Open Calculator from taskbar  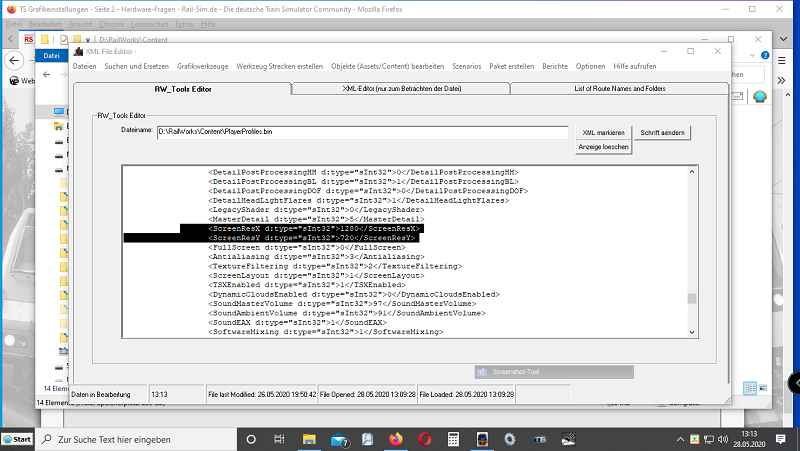pos(453,439)
